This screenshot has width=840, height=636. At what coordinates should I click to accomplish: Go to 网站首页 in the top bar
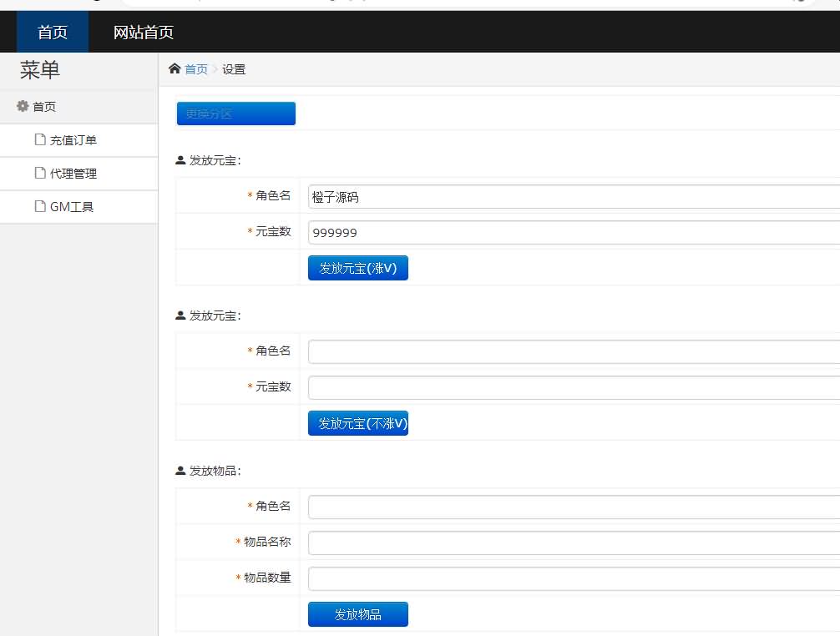point(144,33)
